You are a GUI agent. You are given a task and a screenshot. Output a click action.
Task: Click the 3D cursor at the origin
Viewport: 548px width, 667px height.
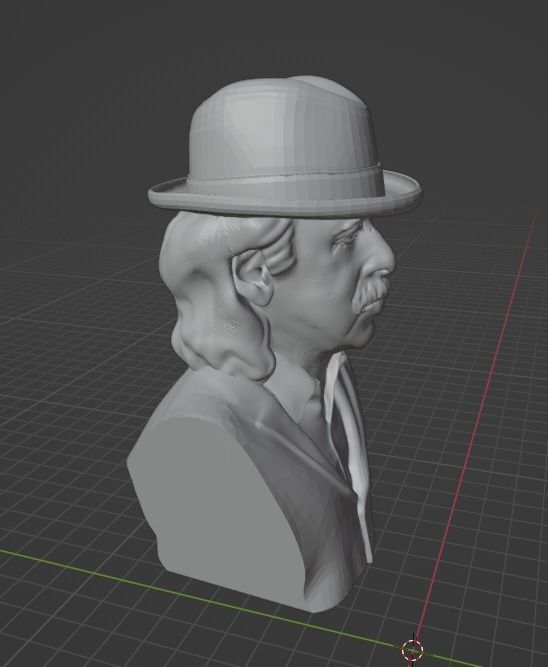click(412, 650)
